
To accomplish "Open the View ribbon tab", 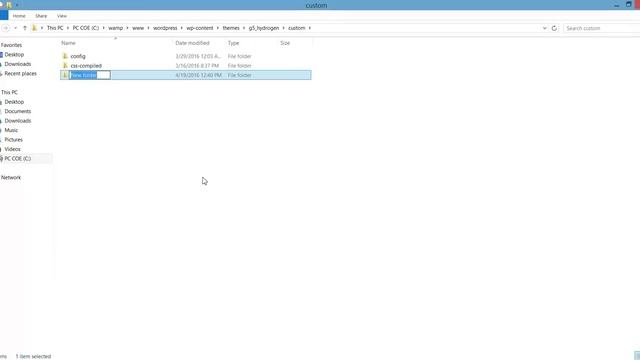I will [62, 16].
